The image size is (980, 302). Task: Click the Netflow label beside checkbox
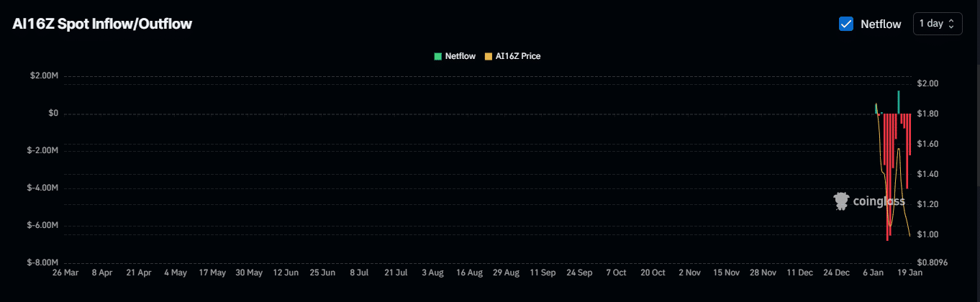(881, 24)
